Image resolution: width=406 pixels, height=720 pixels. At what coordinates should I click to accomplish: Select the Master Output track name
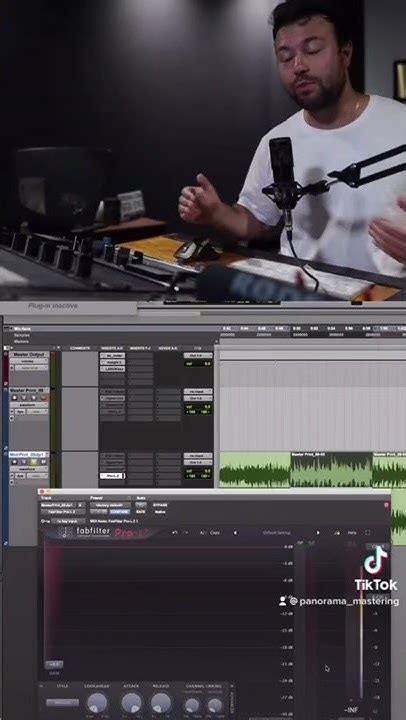coord(29,355)
